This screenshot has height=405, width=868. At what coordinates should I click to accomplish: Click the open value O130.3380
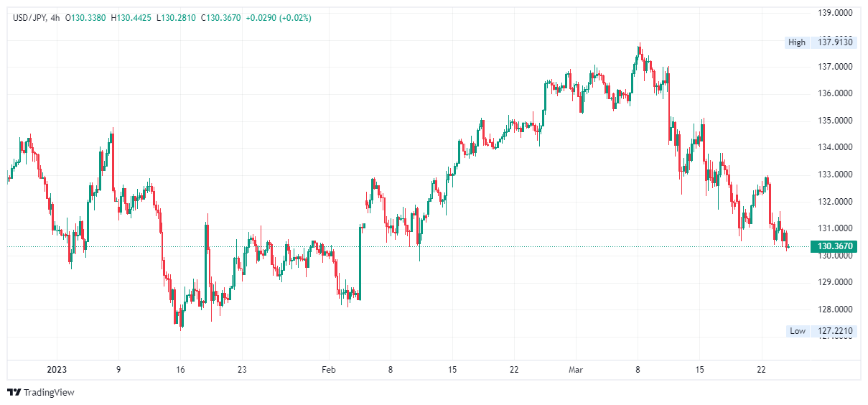pos(86,18)
